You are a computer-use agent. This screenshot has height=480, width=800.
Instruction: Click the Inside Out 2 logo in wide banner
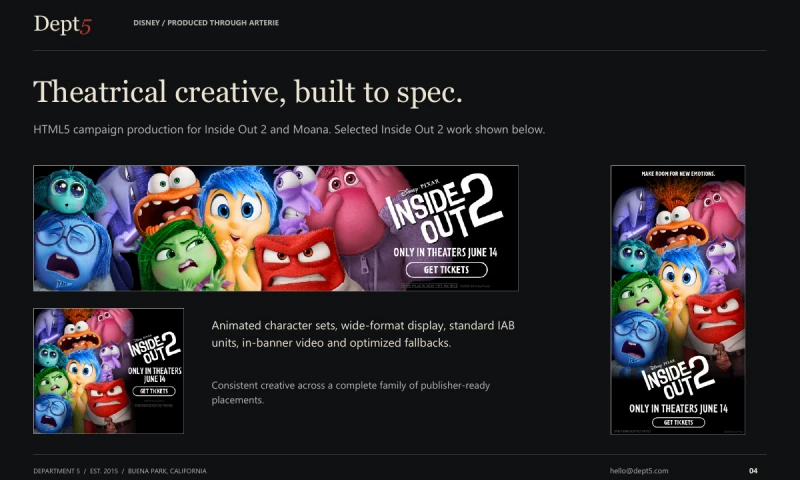pyautogui.click(x=444, y=208)
